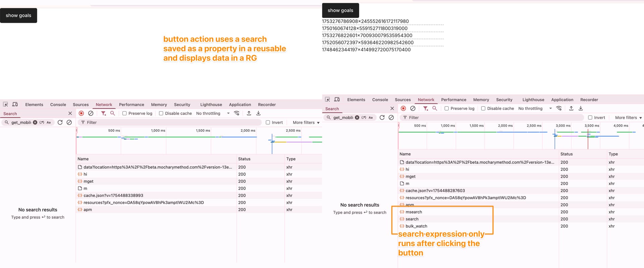Refresh search results in left Search pane
644x268 pixels.
coord(60,122)
